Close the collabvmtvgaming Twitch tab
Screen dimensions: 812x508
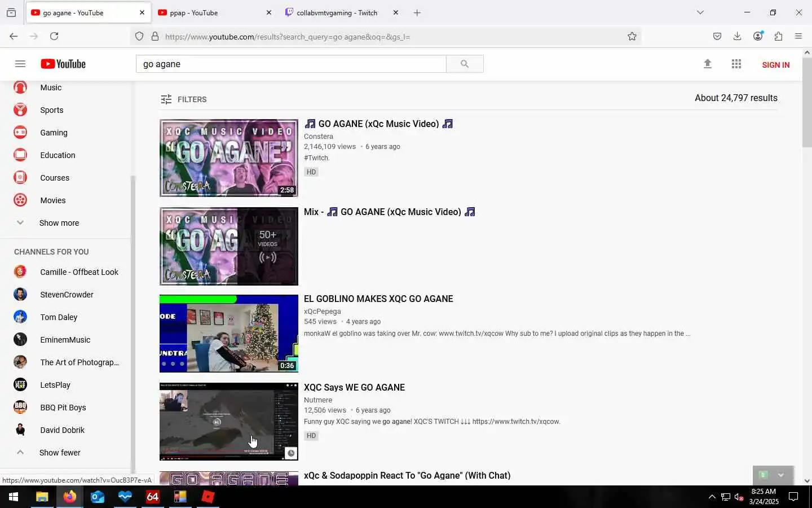click(396, 12)
